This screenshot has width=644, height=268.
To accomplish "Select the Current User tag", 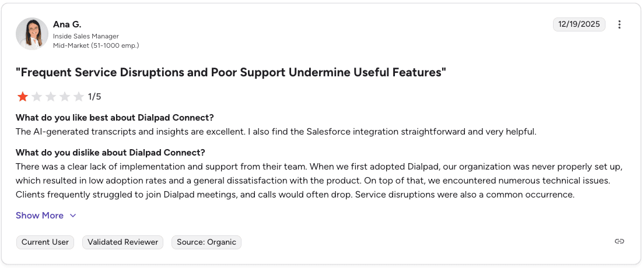I will pyautogui.click(x=45, y=242).
